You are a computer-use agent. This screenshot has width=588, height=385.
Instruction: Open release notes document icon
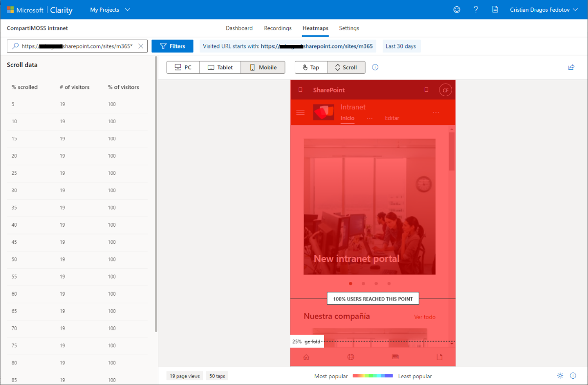(495, 9)
